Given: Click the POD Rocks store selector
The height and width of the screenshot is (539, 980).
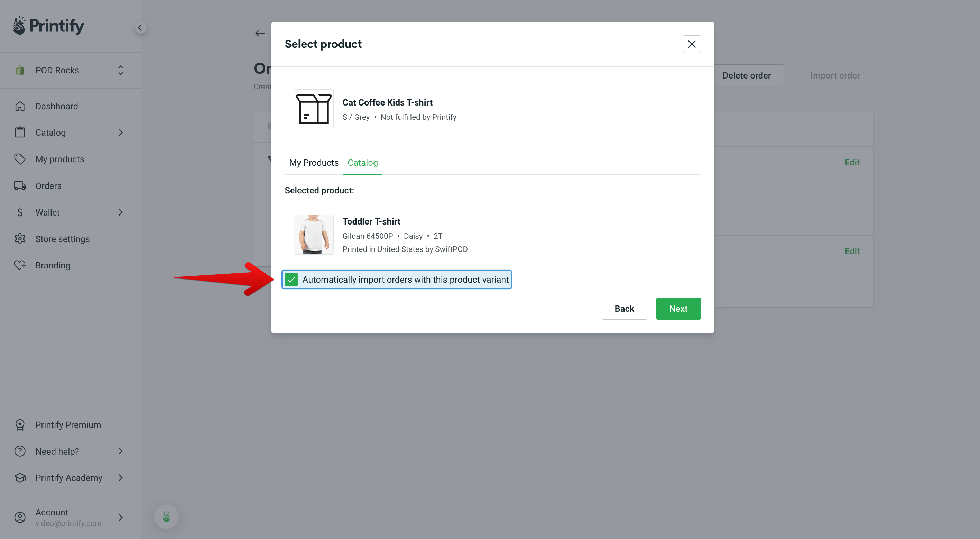Looking at the screenshot, I should pyautogui.click(x=70, y=70).
